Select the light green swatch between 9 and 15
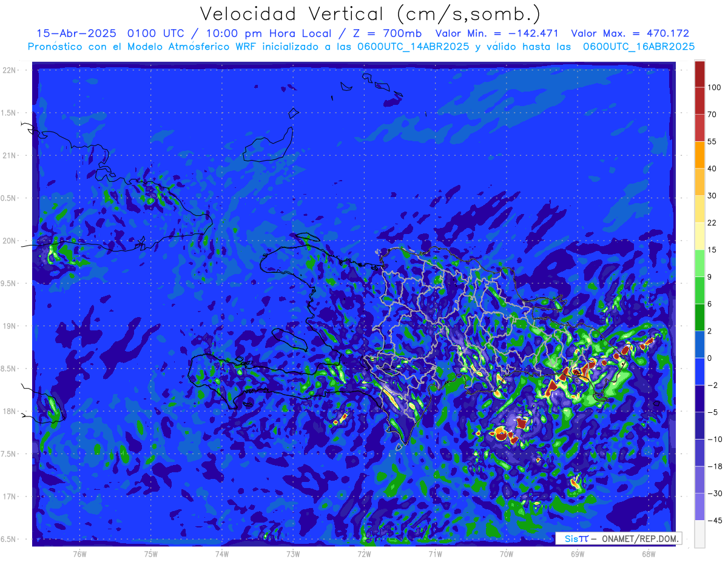The height and width of the screenshot is (562, 728). click(x=699, y=263)
